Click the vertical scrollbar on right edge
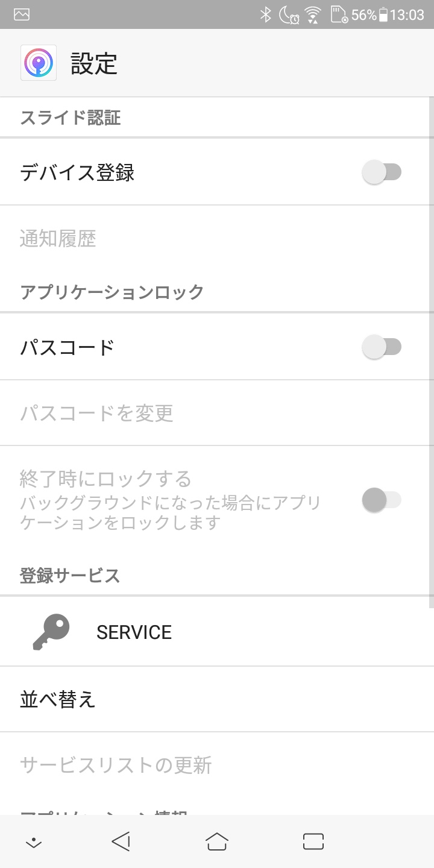The width and height of the screenshot is (434, 868). [431, 353]
